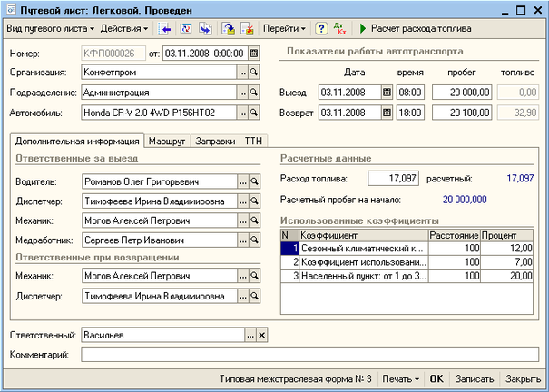
Task: Click ellipsis button beside Подразделение field
Action: click(242, 92)
